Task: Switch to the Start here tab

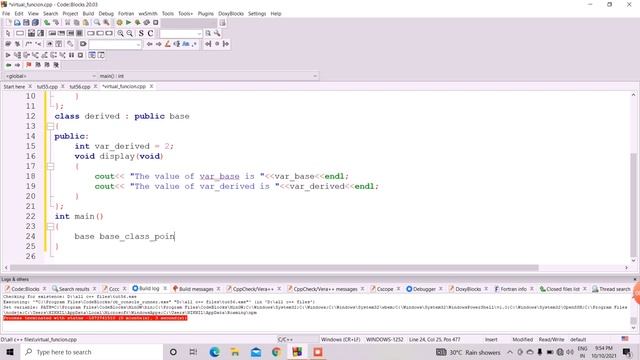Action: [14, 87]
